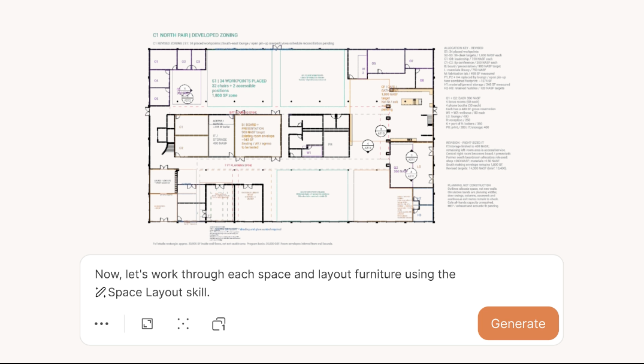Click the 'S1 | 34 WORKPOINTS PLACED' label
Screen dimensions: 644x364
(239, 81)
